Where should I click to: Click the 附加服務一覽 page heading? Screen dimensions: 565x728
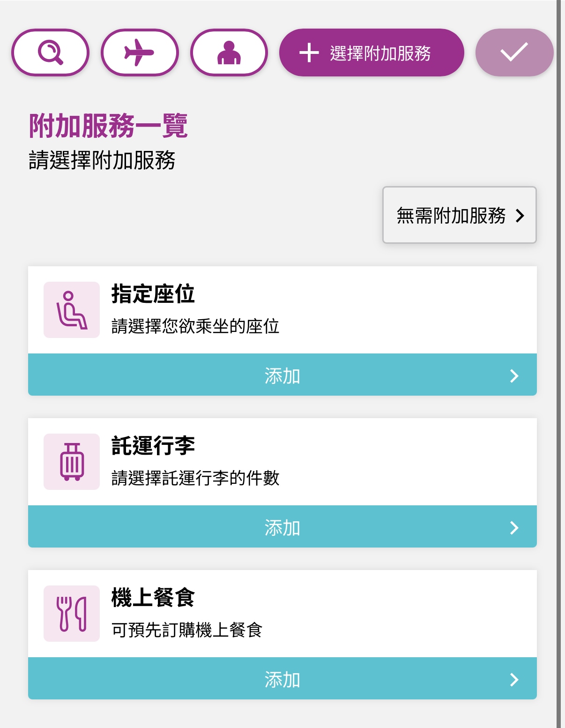coord(108,126)
